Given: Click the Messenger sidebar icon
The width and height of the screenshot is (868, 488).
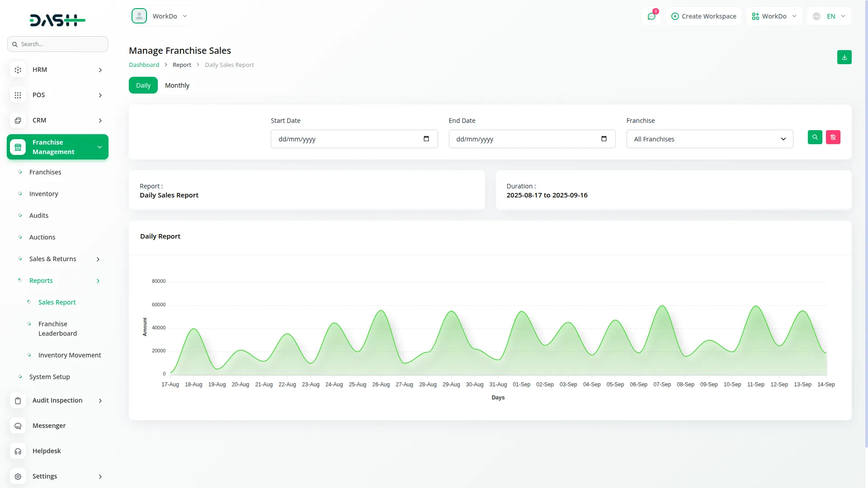Looking at the screenshot, I should click(18, 426).
